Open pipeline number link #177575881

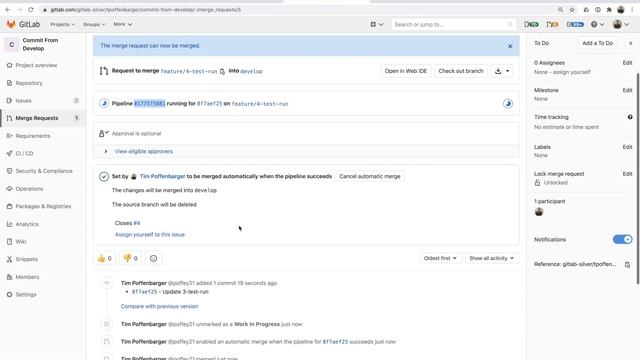coord(150,104)
